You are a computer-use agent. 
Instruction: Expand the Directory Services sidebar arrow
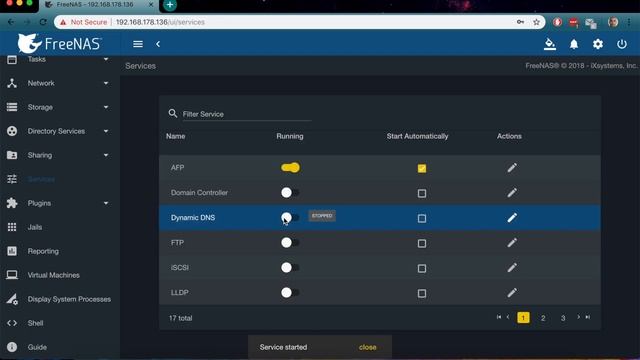[106, 131]
